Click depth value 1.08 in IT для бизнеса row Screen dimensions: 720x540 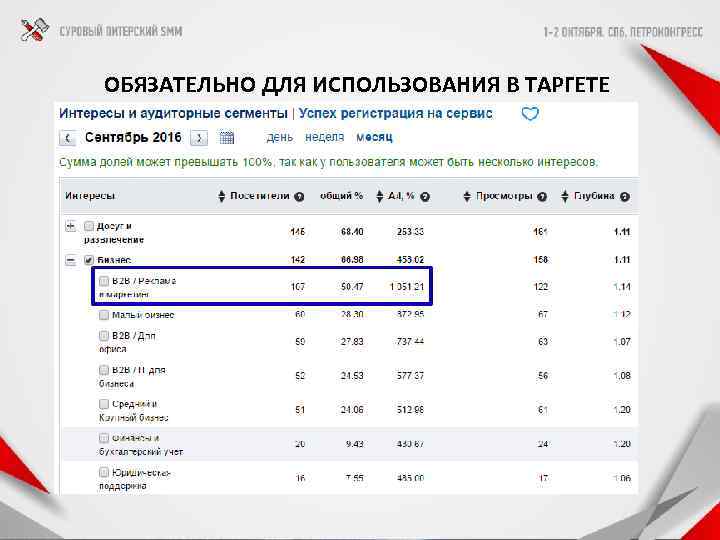[x=622, y=376]
